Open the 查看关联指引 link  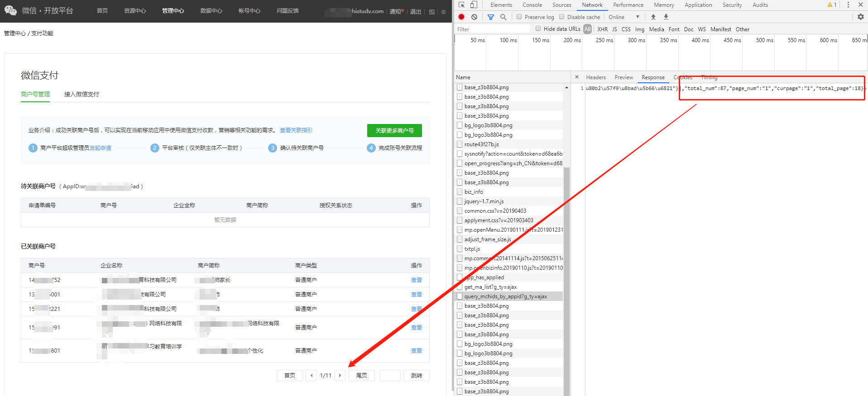click(296, 130)
